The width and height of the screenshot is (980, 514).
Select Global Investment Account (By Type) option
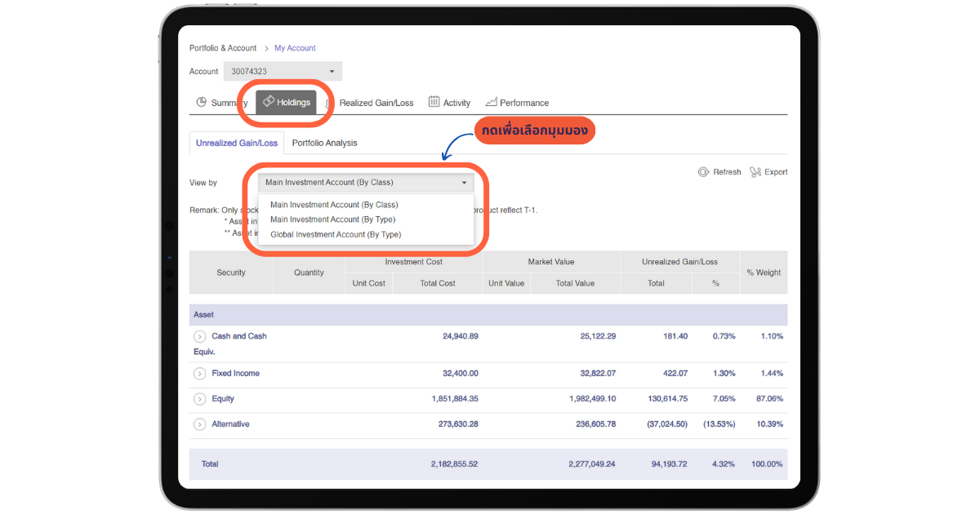335,234
